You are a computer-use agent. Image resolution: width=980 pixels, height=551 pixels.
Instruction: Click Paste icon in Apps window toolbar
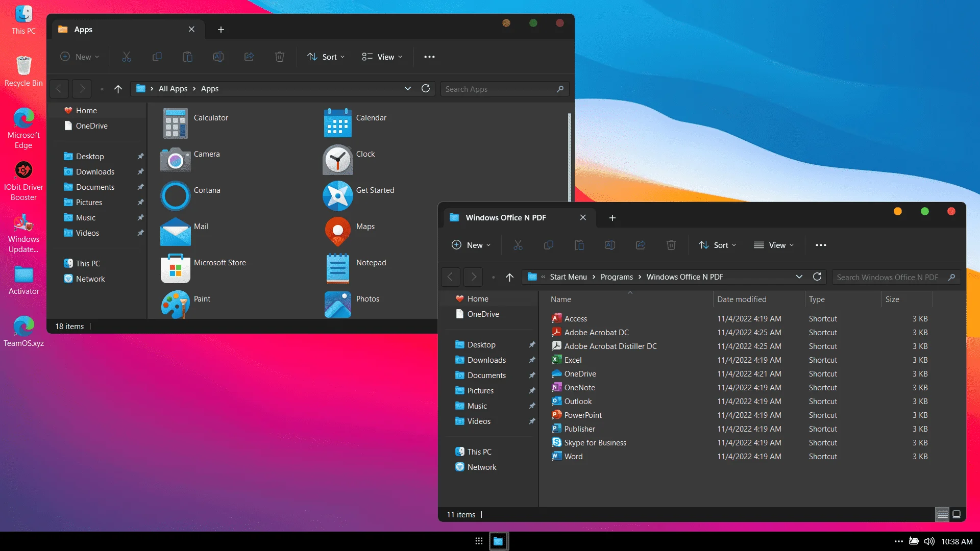(x=188, y=57)
